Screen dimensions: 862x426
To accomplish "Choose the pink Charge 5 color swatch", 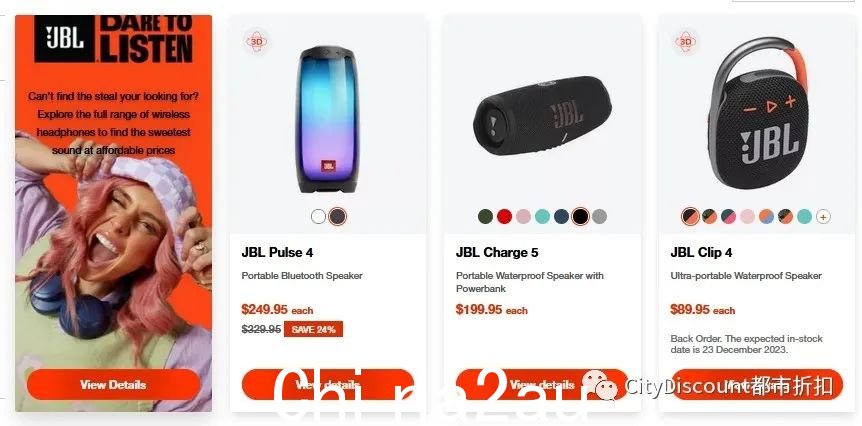I will 523,217.
